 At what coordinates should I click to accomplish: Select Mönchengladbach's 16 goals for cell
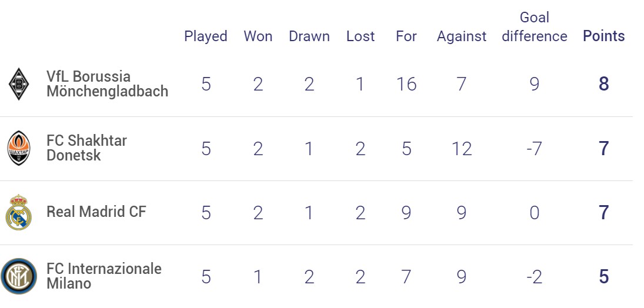coord(406,84)
